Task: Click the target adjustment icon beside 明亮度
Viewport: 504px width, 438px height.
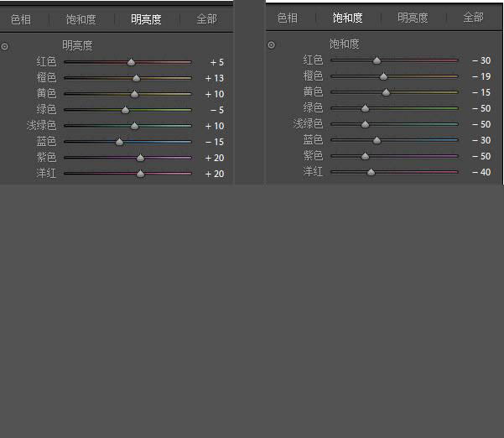Action: point(4,47)
